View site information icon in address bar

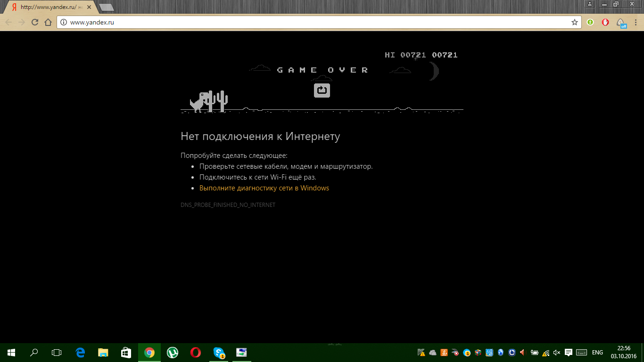point(64,22)
